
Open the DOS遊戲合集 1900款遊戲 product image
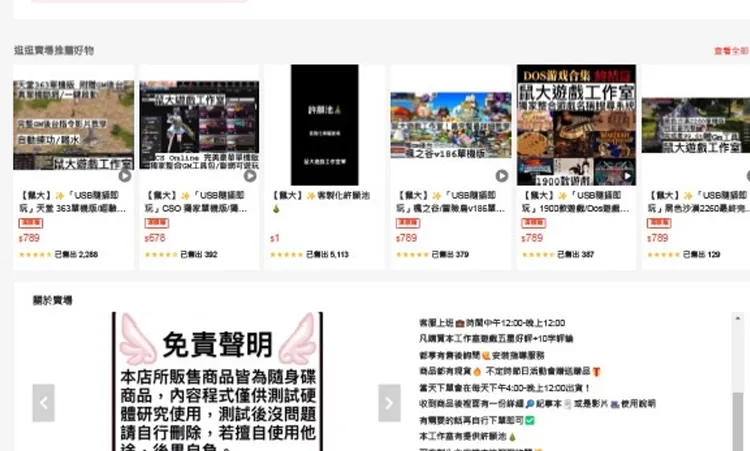click(x=576, y=125)
